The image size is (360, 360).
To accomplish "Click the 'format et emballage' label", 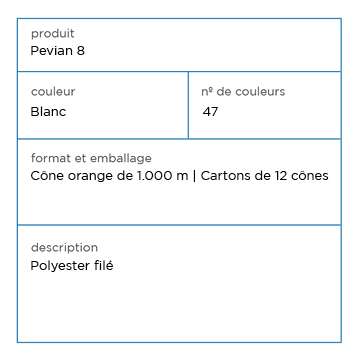I will coord(91,158).
